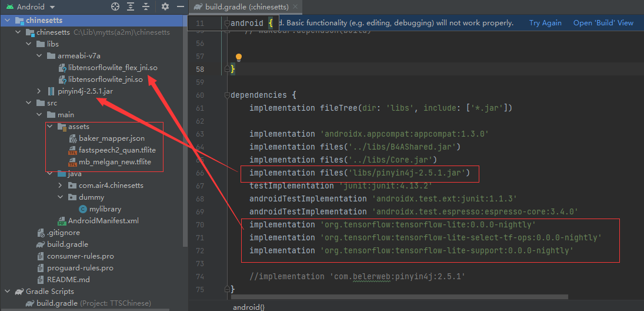This screenshot has height=311, width=644.
Task: Toggle code folding on sticky android line 11
Action: click(x=226, y=24)
